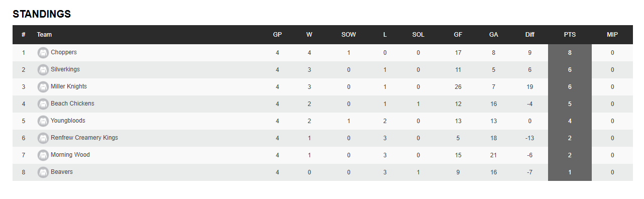Click the Beach Chickens jersey icon
Viewport: 644px width, 199px height.
tap(43, 104)
